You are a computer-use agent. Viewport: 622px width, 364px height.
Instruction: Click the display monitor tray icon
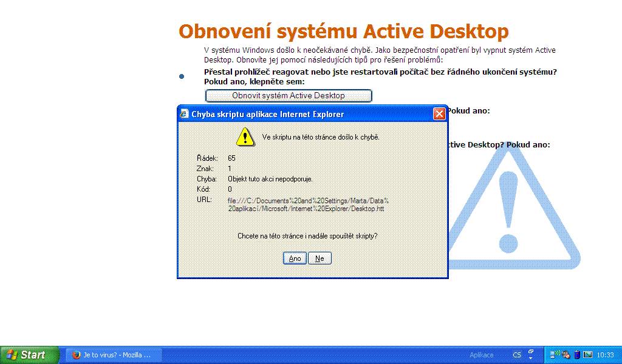pyautogui.click(x=588, y=354)
